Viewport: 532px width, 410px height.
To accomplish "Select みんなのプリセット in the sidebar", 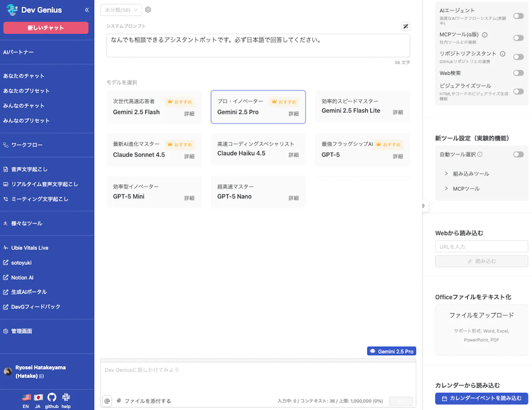I will pyautogui.click(x=27, y=120).
